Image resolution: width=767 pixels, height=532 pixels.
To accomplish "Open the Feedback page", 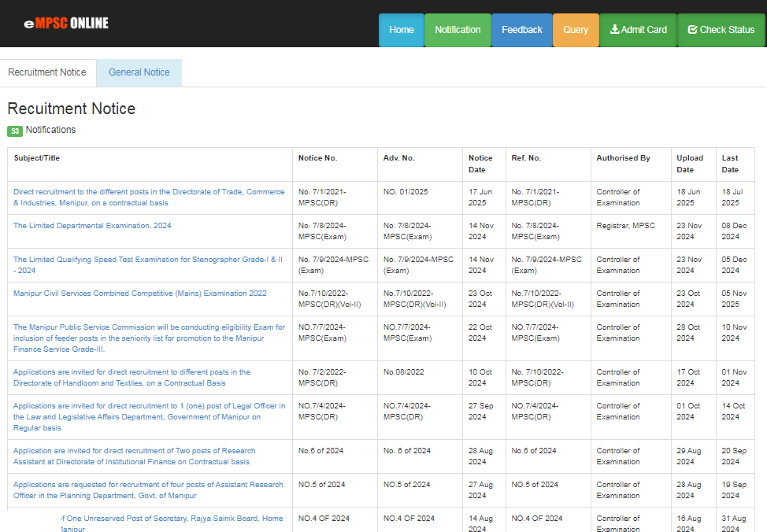I will (521, 30).
